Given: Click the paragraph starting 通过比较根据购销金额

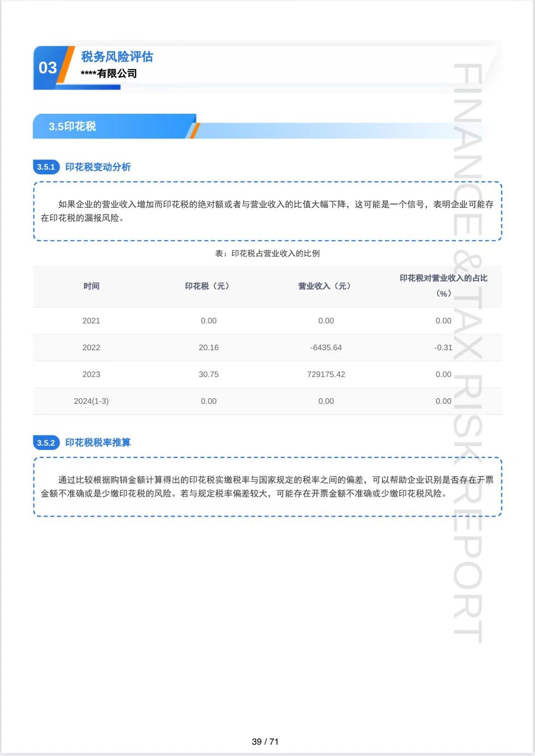Looking at the screenshot, I should [x=267, y=487].
